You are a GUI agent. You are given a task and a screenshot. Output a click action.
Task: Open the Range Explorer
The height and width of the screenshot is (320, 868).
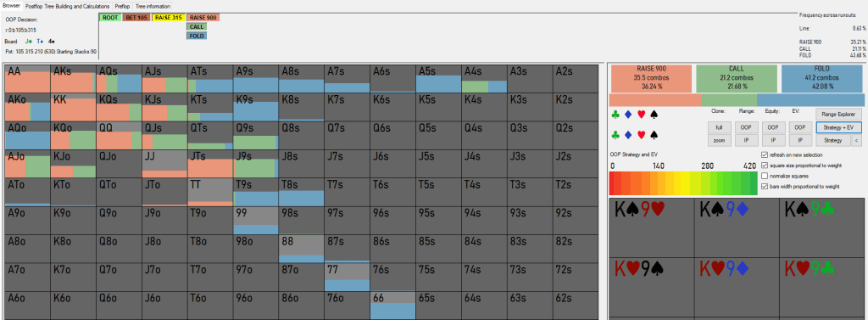[838, 114]
